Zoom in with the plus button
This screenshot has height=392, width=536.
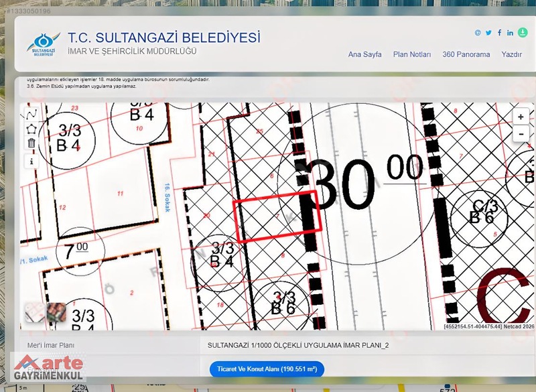tap(521, 117)
